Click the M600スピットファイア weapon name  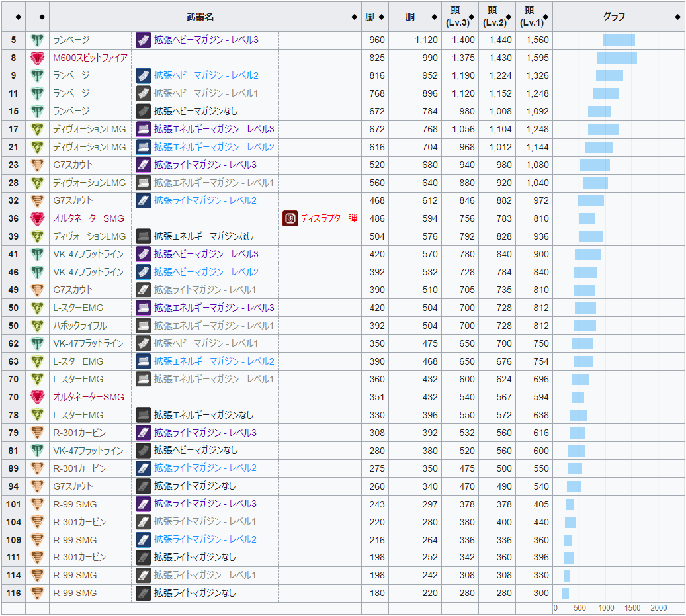[x=90, y=58]
